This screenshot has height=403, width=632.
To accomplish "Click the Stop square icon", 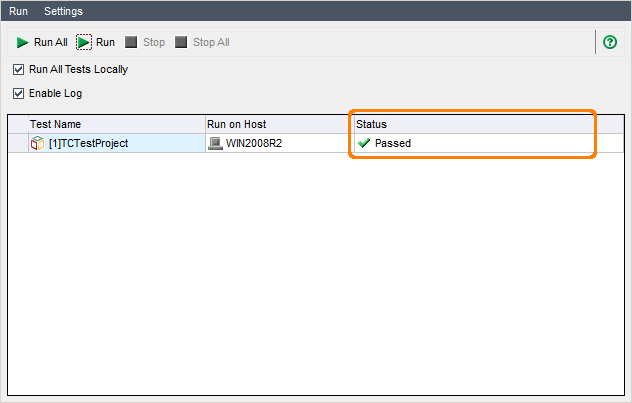I will [x=131, y=43].
